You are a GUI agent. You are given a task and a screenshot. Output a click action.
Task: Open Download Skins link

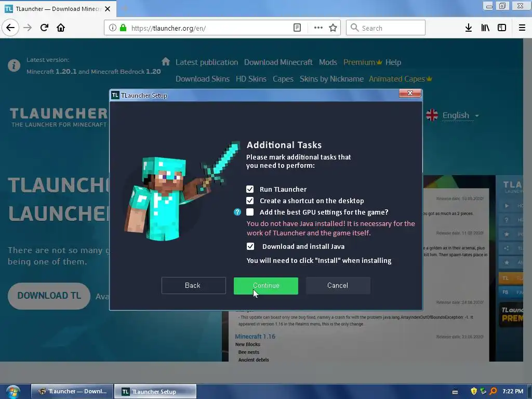click(203, 79)
